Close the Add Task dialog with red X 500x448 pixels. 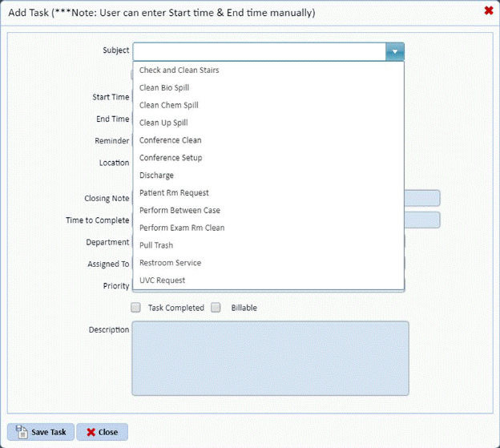pos(489,11)
